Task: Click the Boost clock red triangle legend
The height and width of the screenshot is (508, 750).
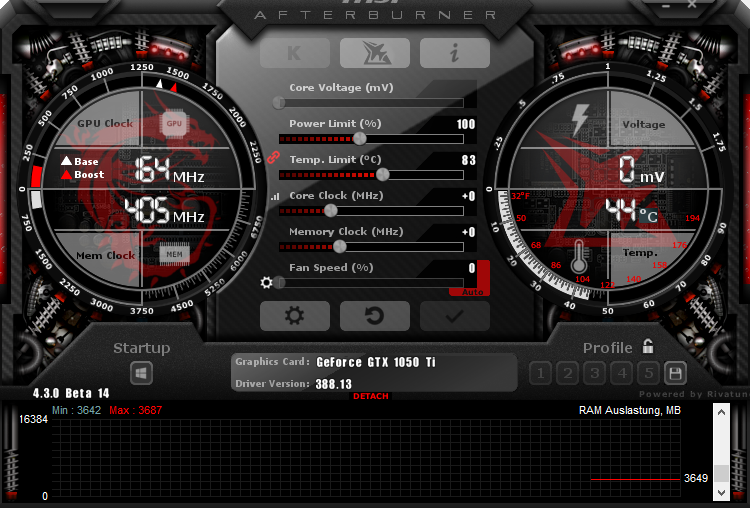Action: [x=83, y=175]
